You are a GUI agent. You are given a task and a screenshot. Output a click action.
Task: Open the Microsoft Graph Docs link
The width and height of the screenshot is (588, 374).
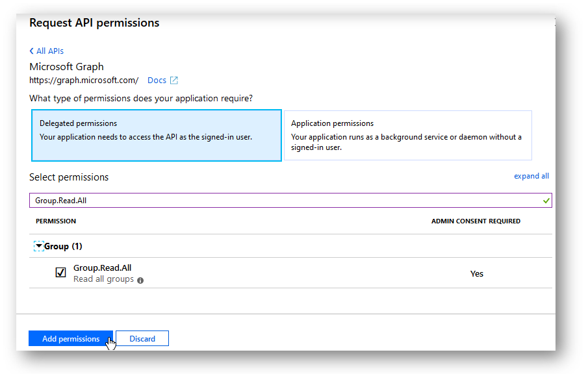tap(157, 81)
